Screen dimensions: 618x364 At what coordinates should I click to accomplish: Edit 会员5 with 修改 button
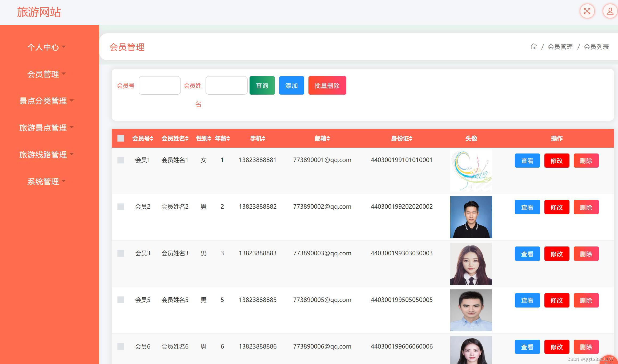(557, 300)
